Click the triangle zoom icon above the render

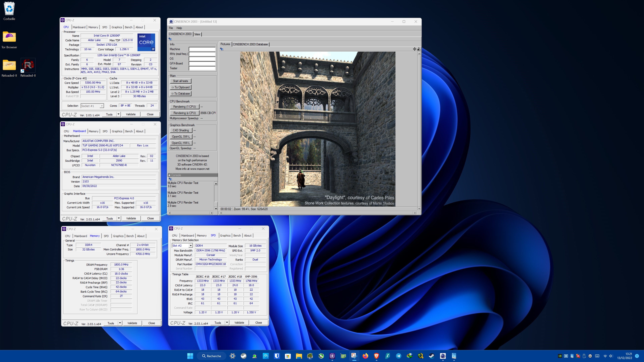pos(419,49)
